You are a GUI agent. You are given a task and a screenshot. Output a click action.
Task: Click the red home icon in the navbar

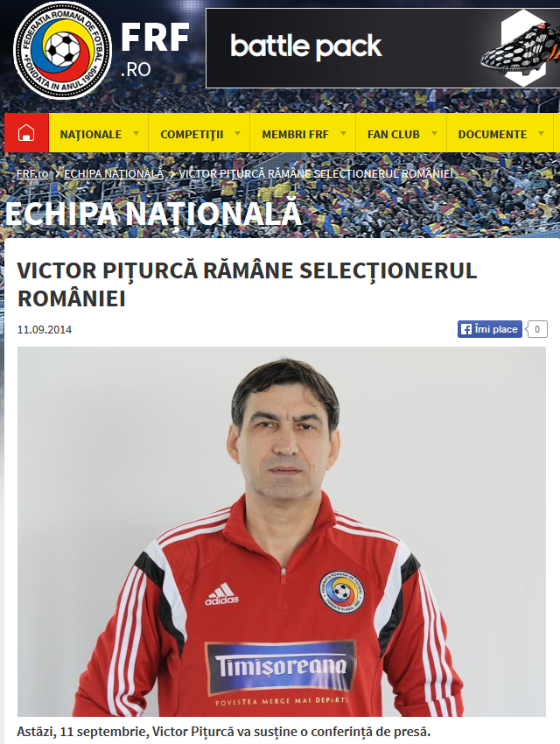tap(26, 133)
